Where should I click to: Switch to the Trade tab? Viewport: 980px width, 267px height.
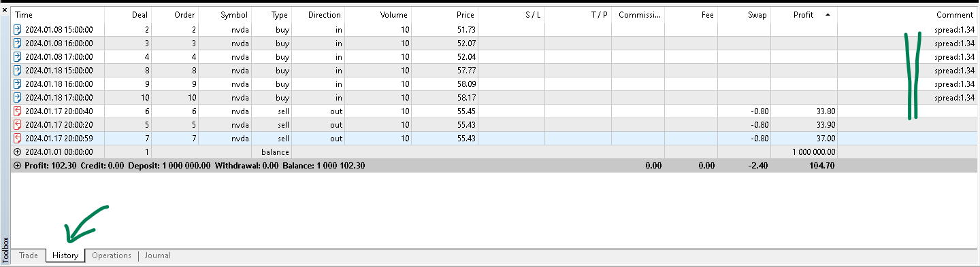point(29,255)
